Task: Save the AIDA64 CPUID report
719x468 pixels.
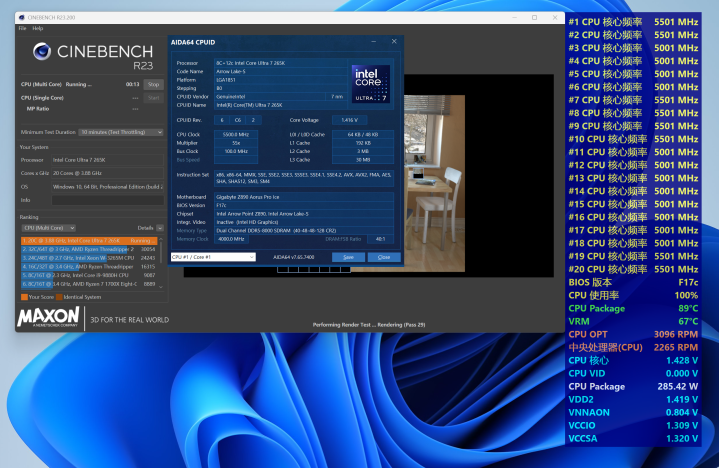Action: click(x=348, y=257)
